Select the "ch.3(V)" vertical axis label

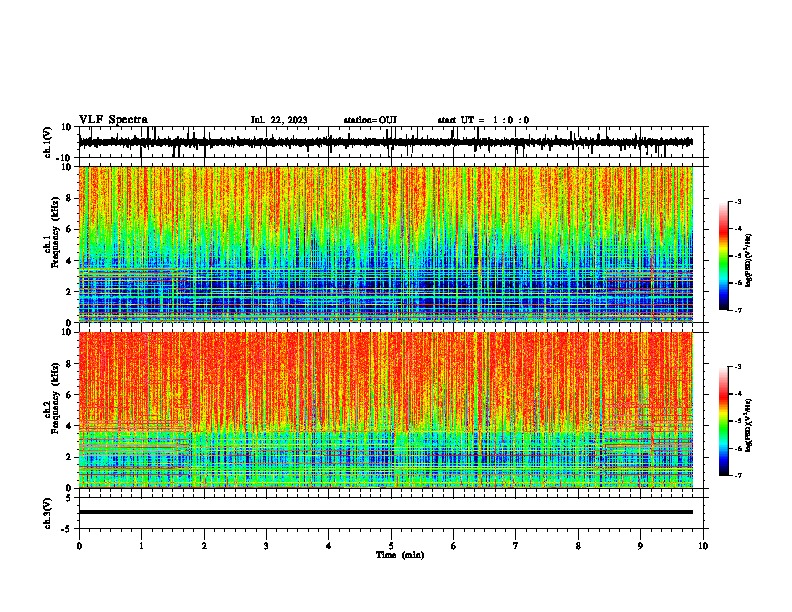(48, 513)
